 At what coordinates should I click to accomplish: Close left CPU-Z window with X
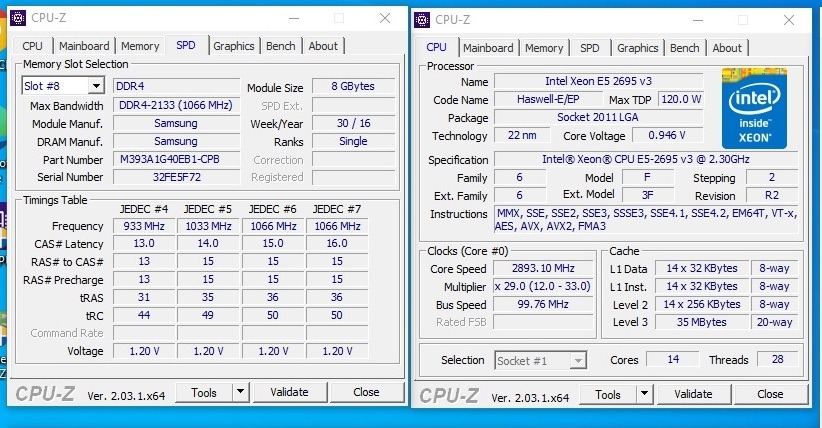pyautogui.click(x=385, y=18)
